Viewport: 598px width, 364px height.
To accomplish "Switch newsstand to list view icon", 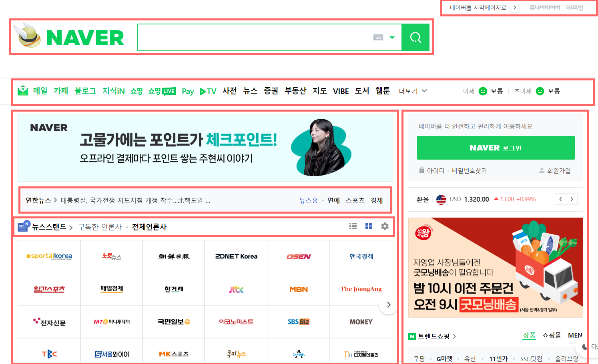I will pos(353,226).
